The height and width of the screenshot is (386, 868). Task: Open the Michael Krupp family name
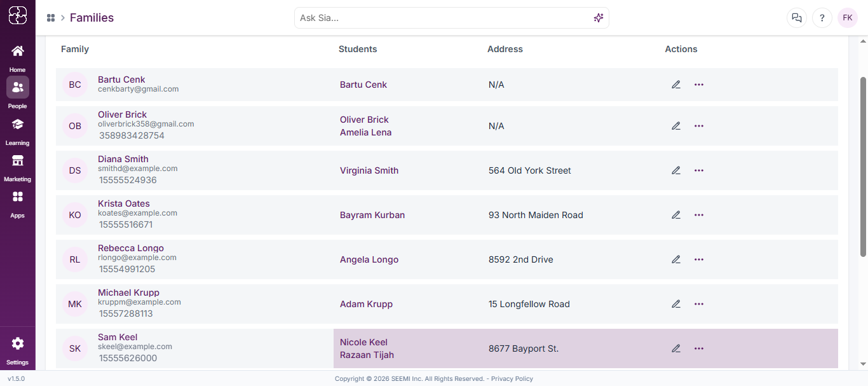[128, 293]
